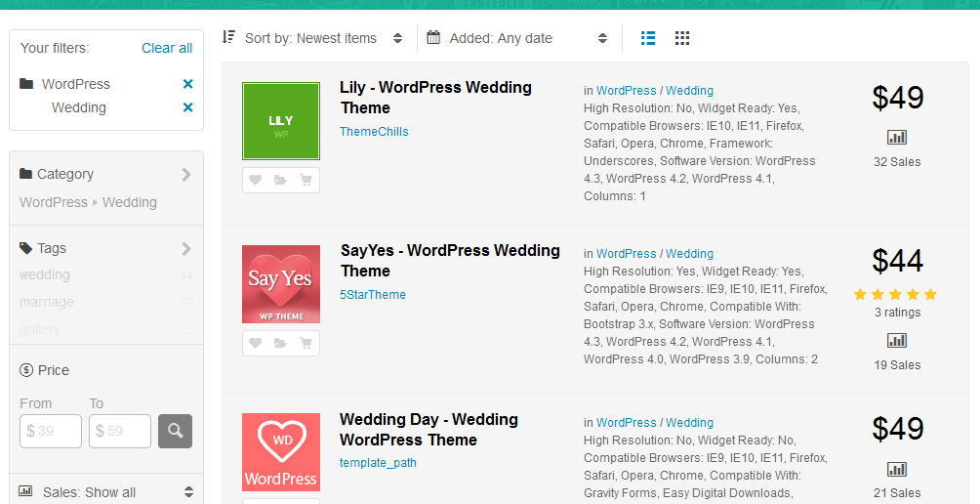Click WordPress category link in Lily row

pyautogui.click(x=627, y=91)
